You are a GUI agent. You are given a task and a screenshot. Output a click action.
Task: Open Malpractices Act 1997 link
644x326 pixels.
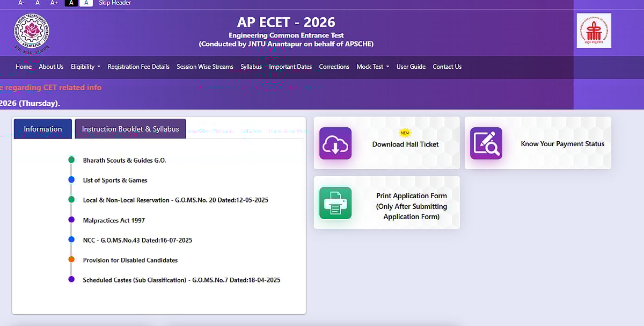click(x=114, y=220)
